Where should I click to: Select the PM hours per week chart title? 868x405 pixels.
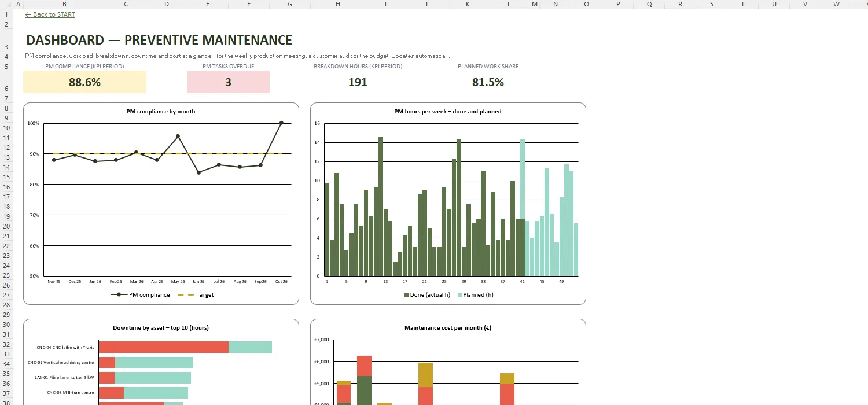coord(448,112)
